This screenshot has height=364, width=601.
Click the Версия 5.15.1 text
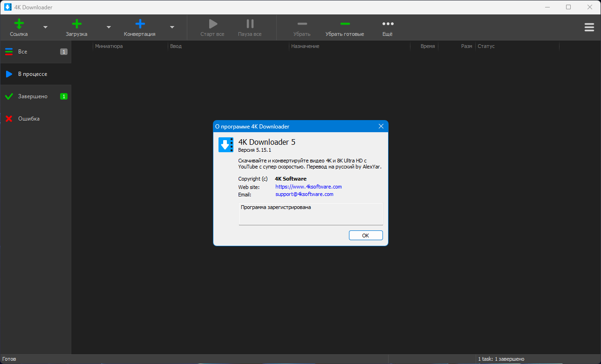(254, 150)
